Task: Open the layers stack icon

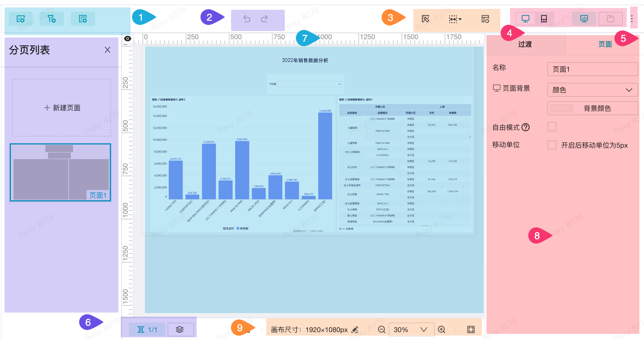Action: pyautogui.click(x=180, y=330)
